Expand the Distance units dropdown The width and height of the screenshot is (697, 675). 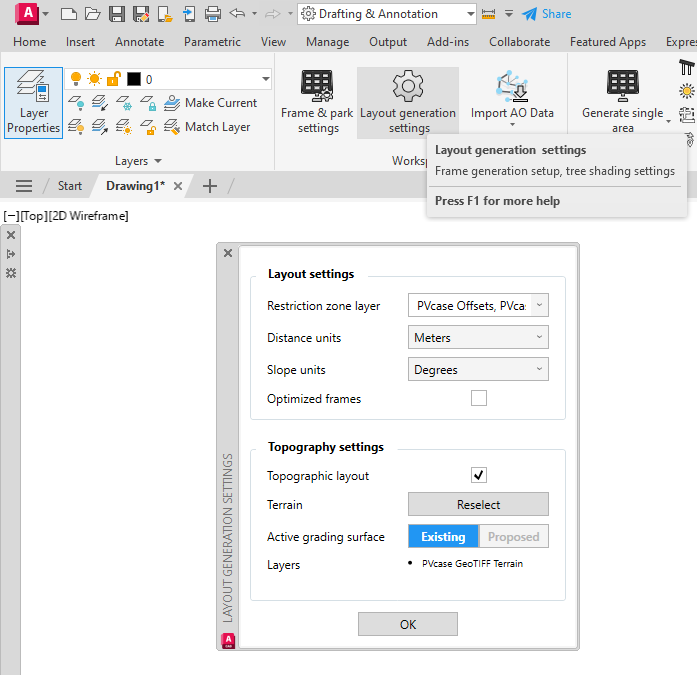click(478, 338)
